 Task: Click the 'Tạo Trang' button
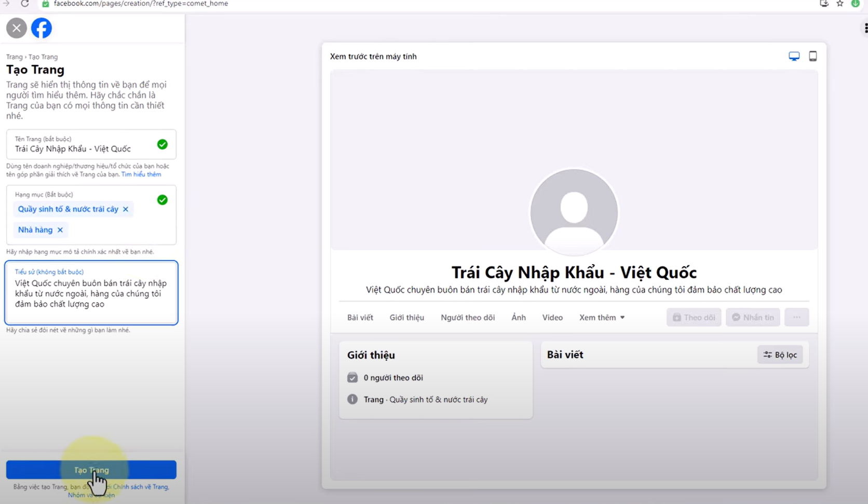pos(91,470)
